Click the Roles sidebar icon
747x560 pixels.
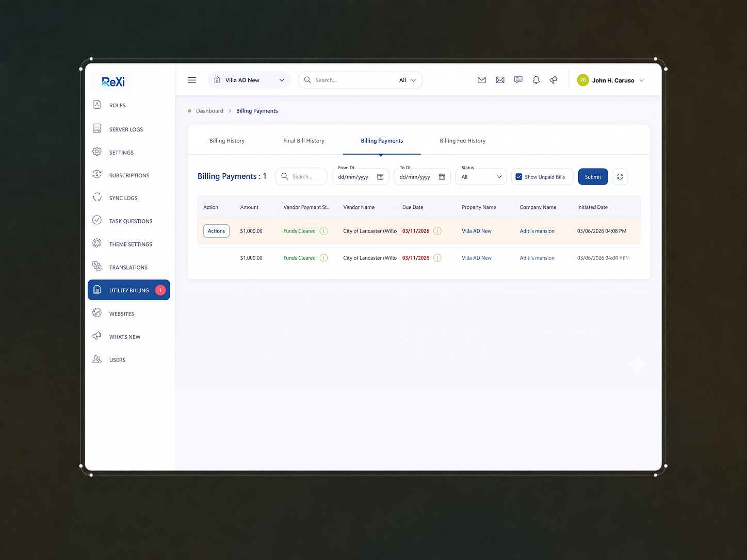(x=97, y=105)
